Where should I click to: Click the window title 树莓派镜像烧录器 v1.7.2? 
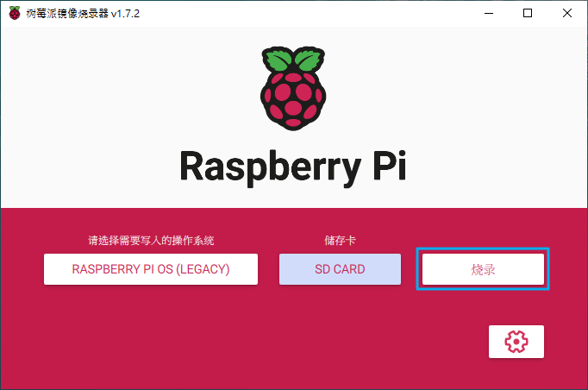pyautogui.click(x=83, y=14)
